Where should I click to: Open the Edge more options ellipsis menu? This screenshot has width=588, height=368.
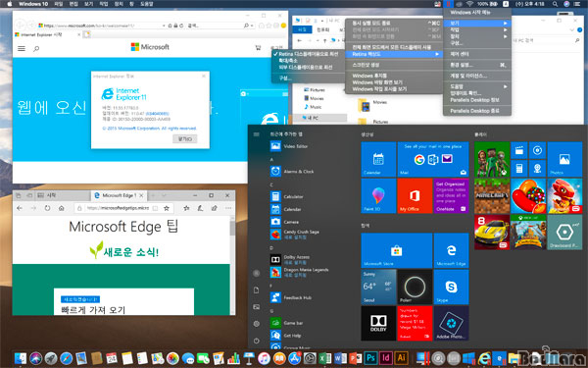[x=228, y=208]
